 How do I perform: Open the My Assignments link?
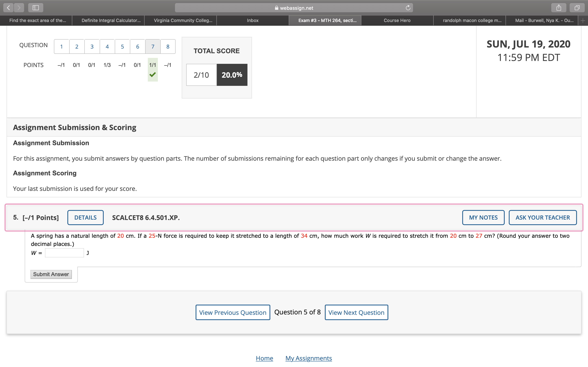[308, 358]
